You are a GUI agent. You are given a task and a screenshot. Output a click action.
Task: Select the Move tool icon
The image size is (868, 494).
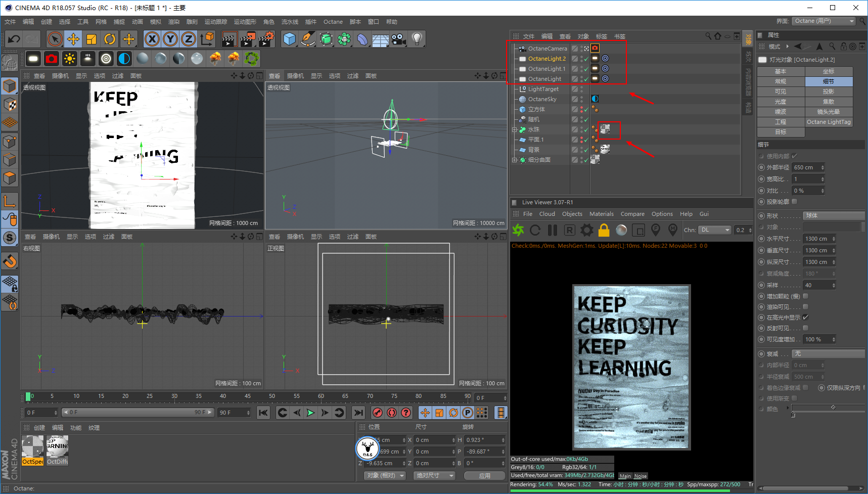(73, 39)
